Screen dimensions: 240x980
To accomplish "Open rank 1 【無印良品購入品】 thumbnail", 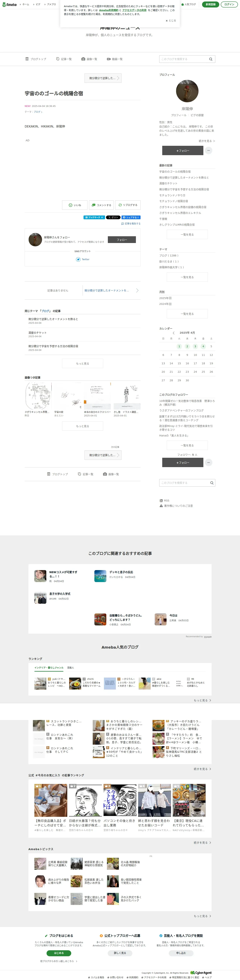I will click(51, 800).
